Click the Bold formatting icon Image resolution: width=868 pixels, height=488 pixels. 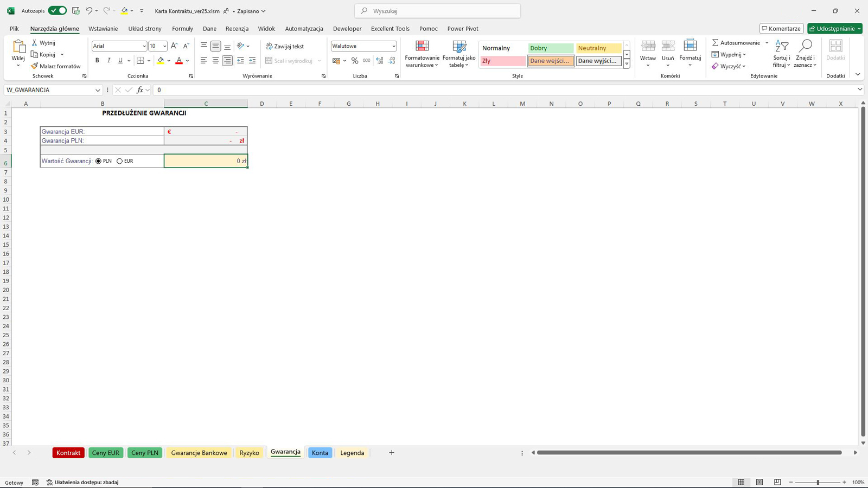pyautogui.click(x=97, y=61)
